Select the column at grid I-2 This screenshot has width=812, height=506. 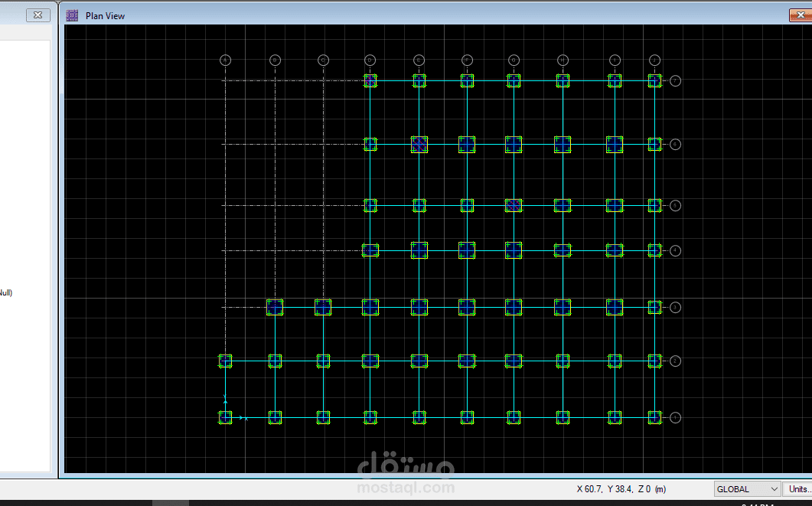615,361
